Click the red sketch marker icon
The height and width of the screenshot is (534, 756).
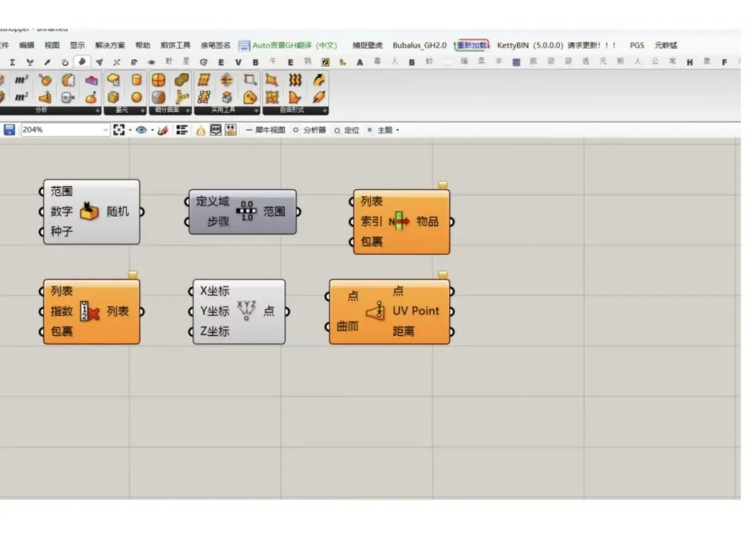coord(163,130)
